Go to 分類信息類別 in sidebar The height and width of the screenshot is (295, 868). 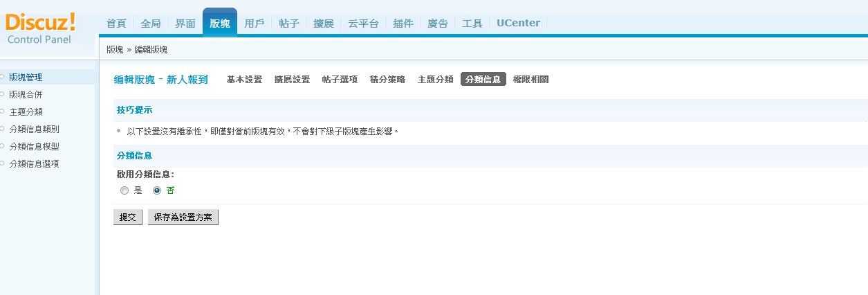click(35, 129)
